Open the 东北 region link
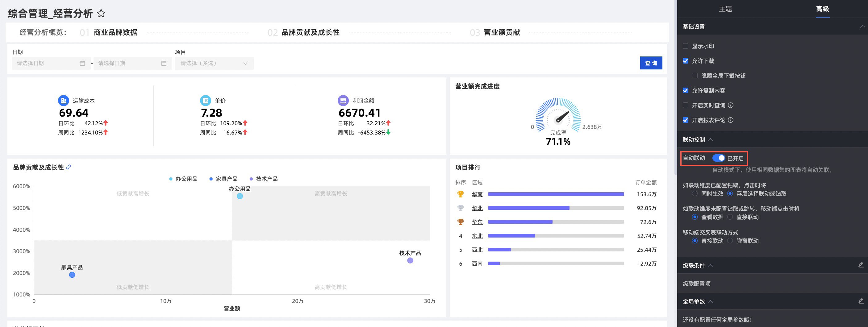 (x=477, y=236)
